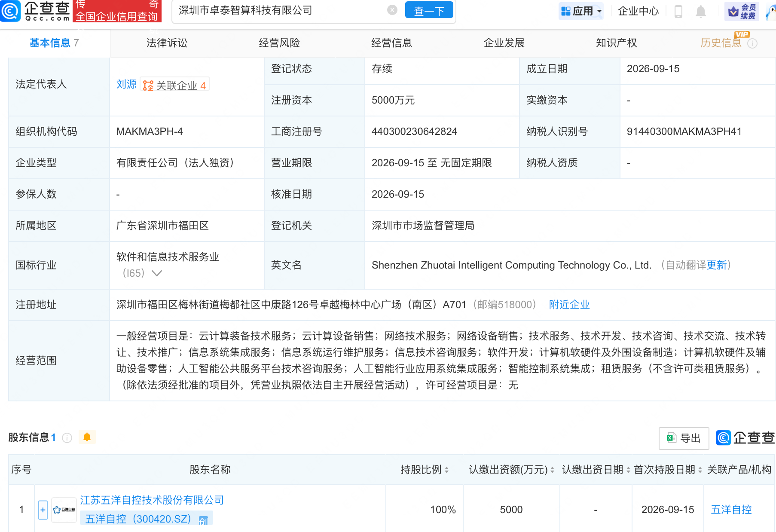Switch to the 经营信息 tab

[x=391, y=43]
